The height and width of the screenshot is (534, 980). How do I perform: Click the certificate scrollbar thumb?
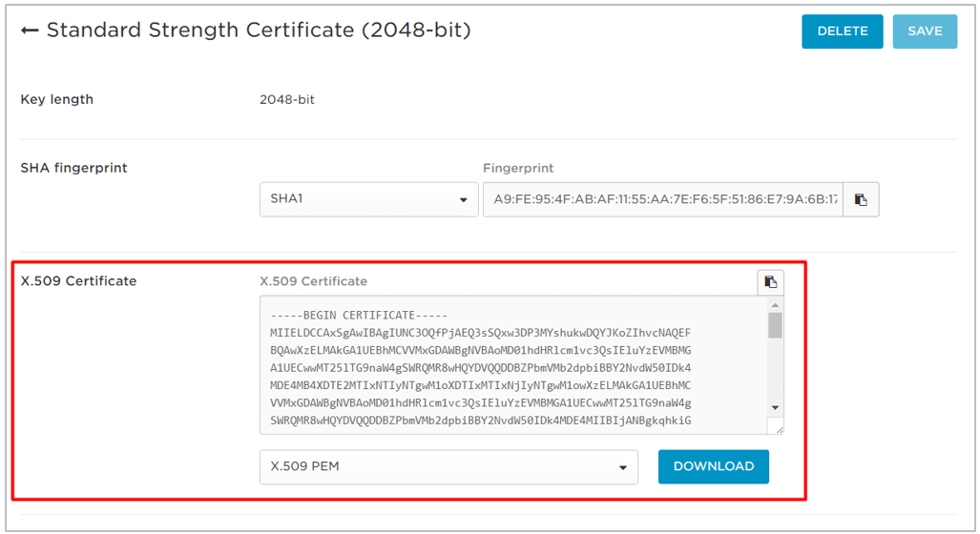(x=775, y=326)
